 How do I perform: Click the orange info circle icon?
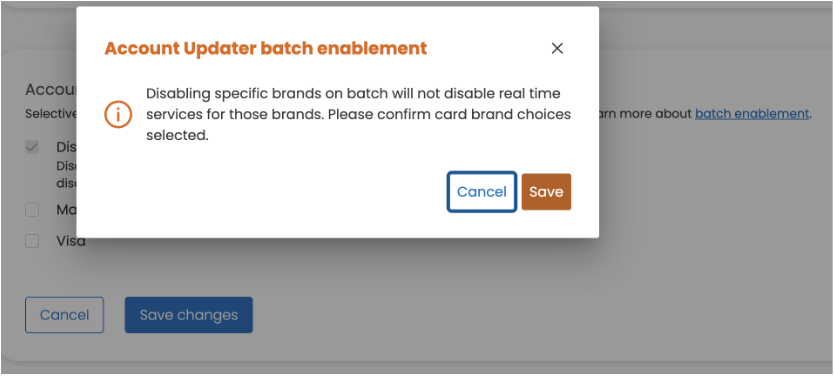pos(118,114)
